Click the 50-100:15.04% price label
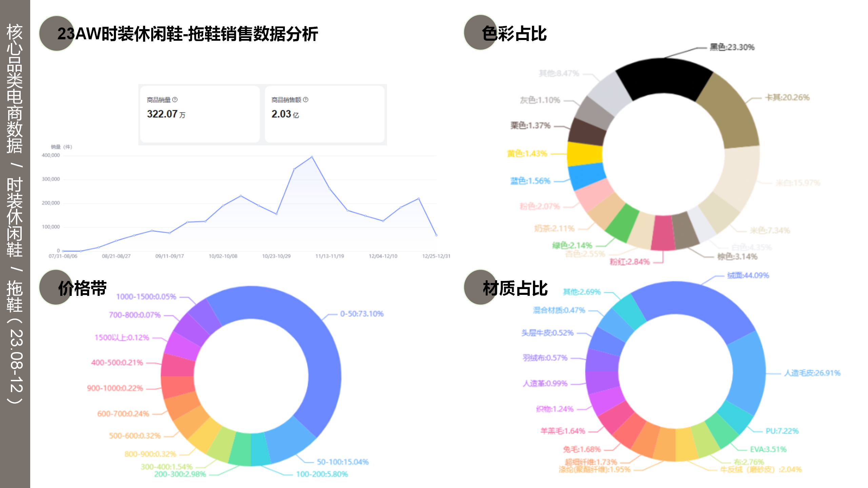This screenshot has width=868, height=488. tap(342, 462)
